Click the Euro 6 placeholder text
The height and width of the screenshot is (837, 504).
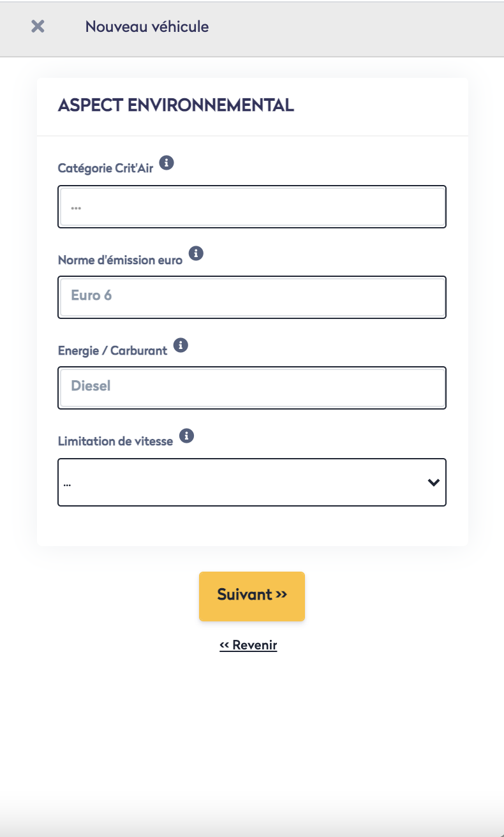[x=91, y=295]
